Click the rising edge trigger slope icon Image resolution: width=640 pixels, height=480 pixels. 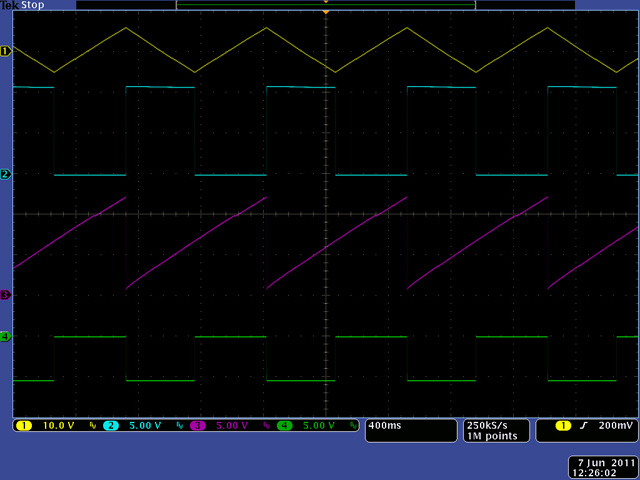(x=581, y=426)
